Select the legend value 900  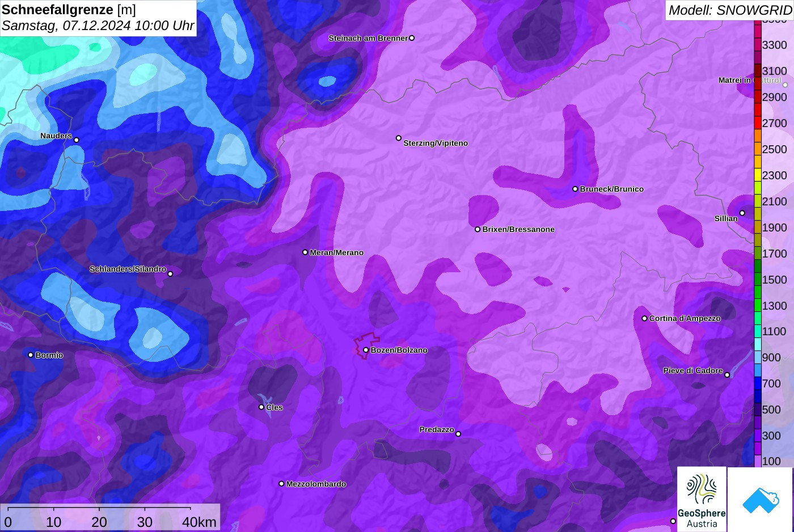(771, 357)
